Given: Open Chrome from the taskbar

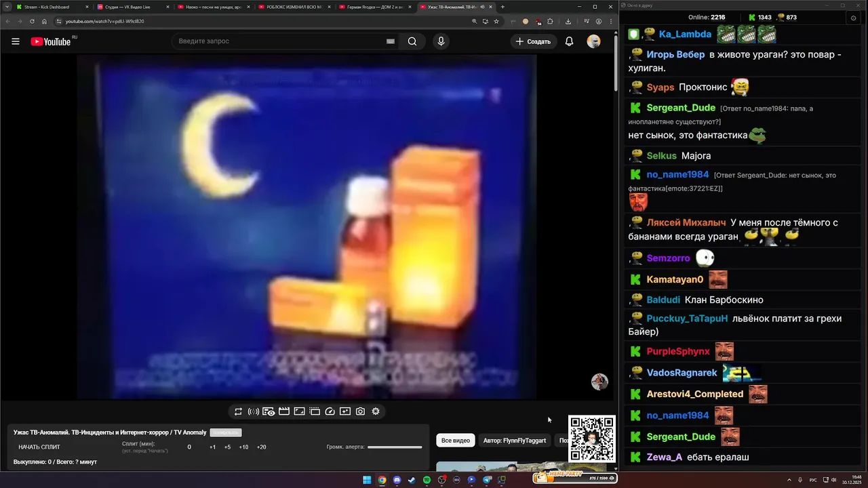Looking at the screenshot, I should (x=382, y=480).
